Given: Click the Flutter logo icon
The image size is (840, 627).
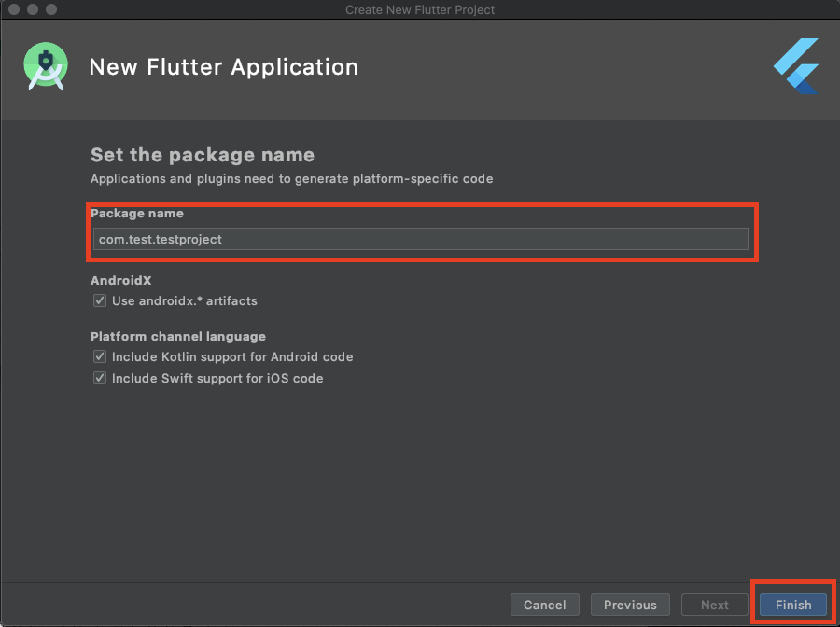Looking at the screenshot, I should click(796, 66).
